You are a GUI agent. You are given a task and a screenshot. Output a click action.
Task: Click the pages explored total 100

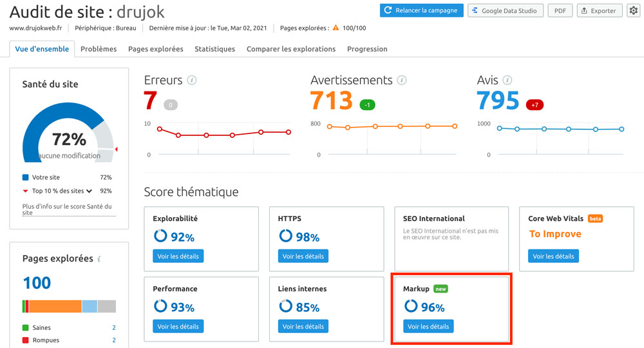point(37,283)
